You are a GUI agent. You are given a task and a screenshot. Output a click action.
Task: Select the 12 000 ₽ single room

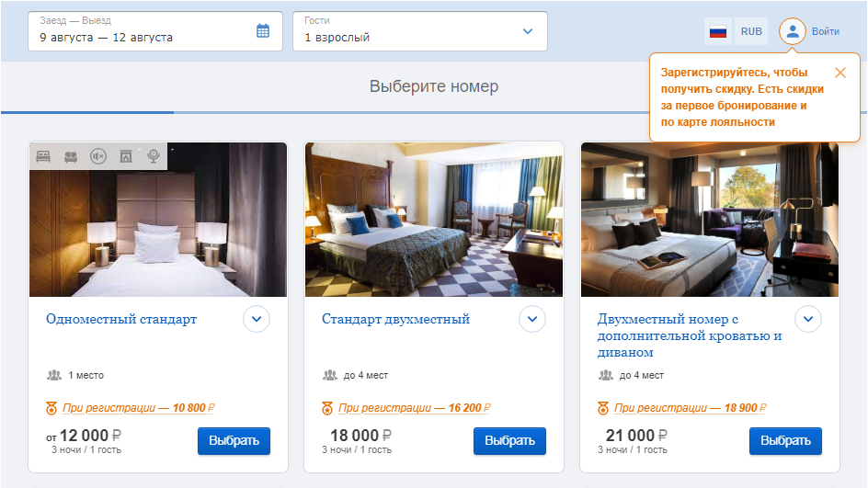coord(234,441)
